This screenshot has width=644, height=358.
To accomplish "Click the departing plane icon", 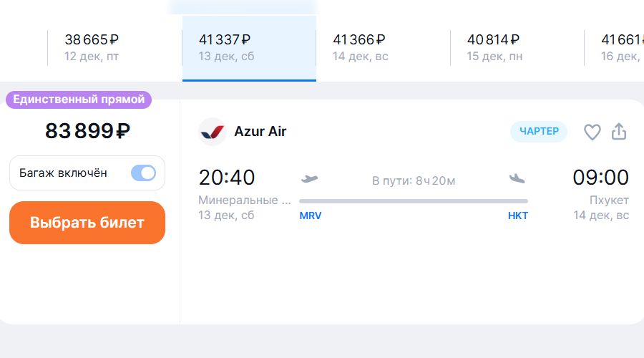I will pos(310,178).
